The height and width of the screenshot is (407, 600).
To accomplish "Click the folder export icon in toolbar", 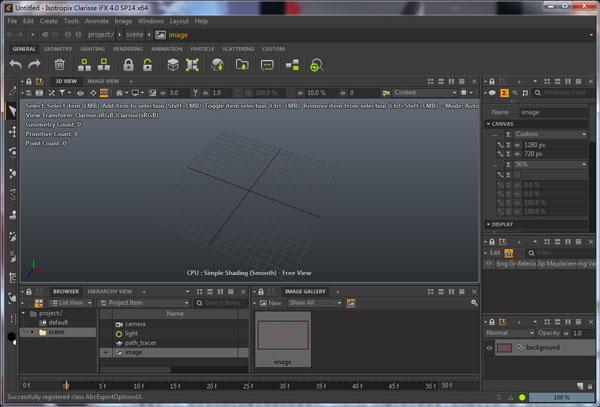I will click(x=242, y=65).
